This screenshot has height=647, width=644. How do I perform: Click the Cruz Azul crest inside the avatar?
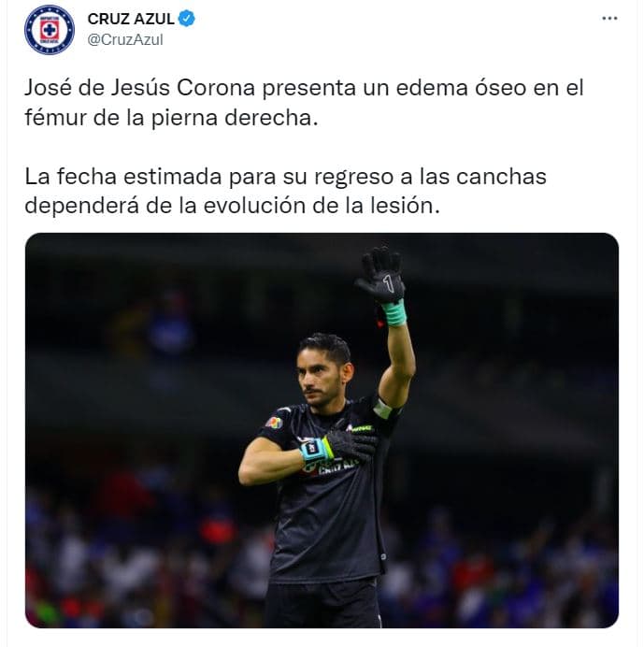tap(50, 30)
